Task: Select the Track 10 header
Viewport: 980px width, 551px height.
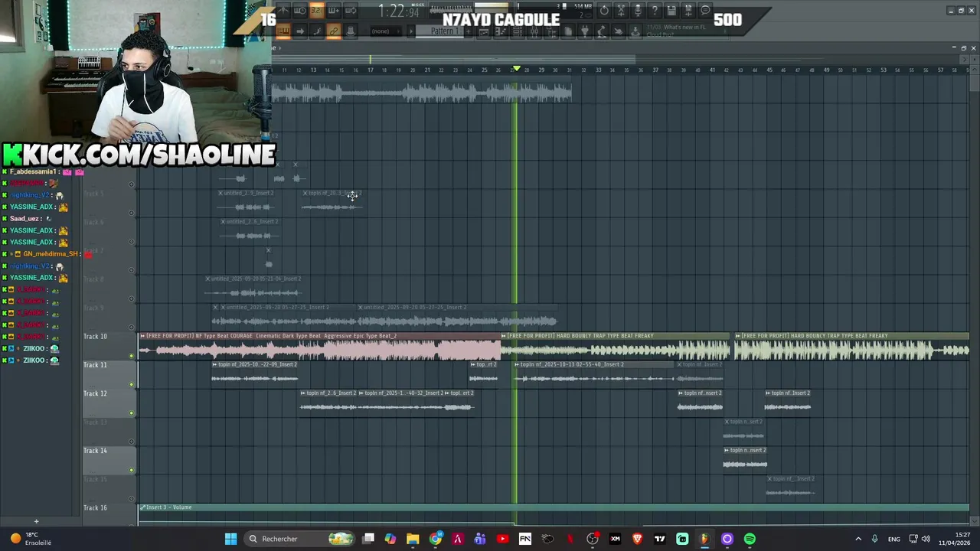Action: click(109, 346)
